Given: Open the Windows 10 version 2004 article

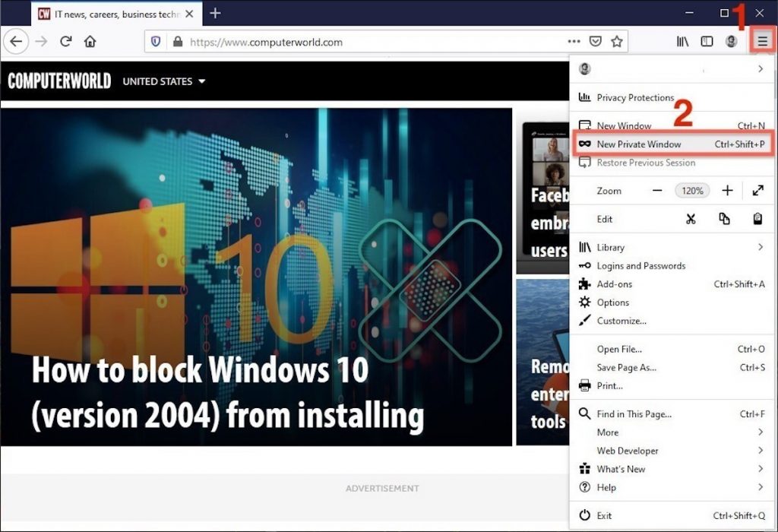Looking at the screenshot, I should click(x=228, y=393).
